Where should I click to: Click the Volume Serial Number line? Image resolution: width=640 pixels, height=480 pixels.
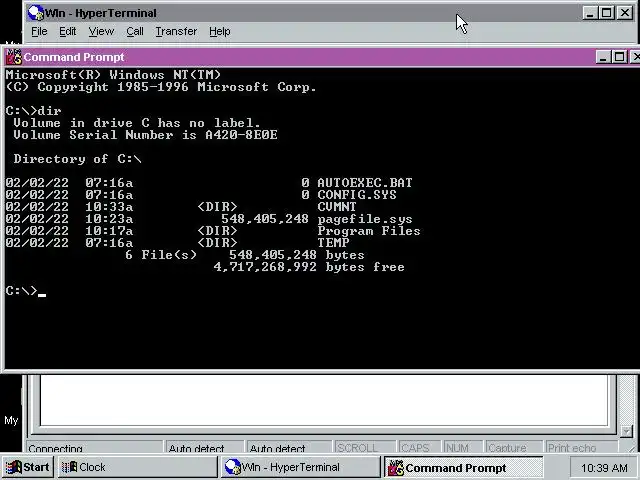pyautogui.click(x=145, y=135)
